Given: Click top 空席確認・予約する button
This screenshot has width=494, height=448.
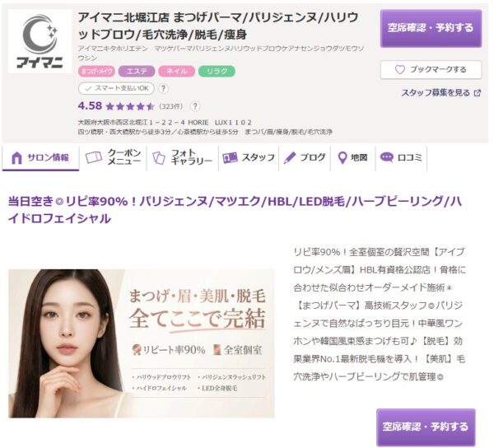Looking at the screenshot, I should point(431,28).
